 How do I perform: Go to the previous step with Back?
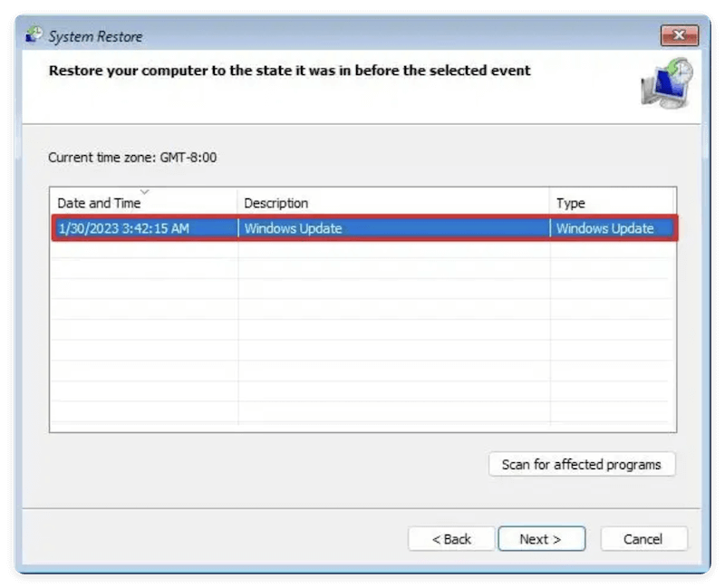pos(452,538)
